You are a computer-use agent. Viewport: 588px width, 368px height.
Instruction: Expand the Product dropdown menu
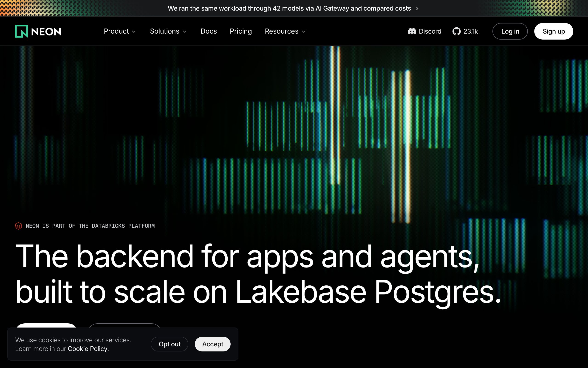click(x=120, y=32)
